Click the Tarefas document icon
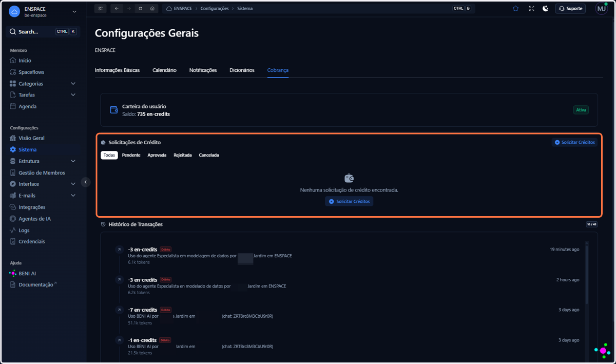Image resolution: width=616 pixels, height=364 pixels. point(13,95)
